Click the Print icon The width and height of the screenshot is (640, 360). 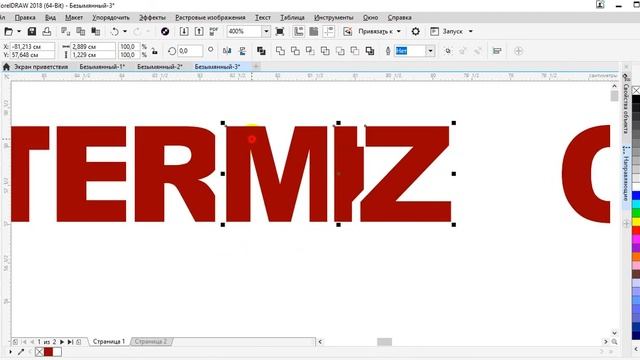pyautogui.click(x=47, y=31)
